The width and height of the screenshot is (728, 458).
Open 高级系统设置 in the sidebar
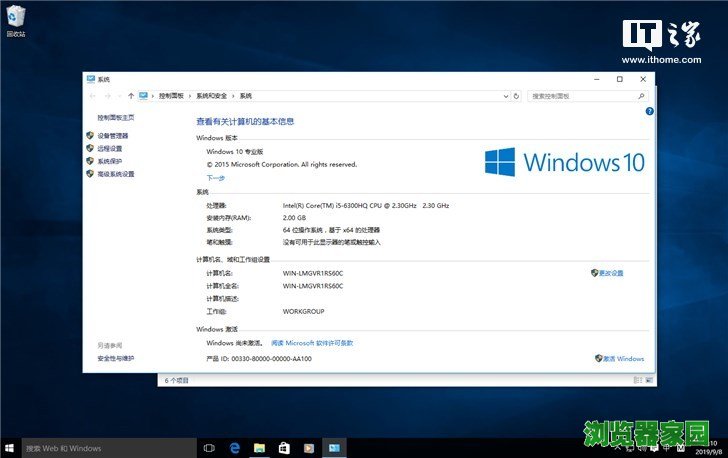coord(115,174)
